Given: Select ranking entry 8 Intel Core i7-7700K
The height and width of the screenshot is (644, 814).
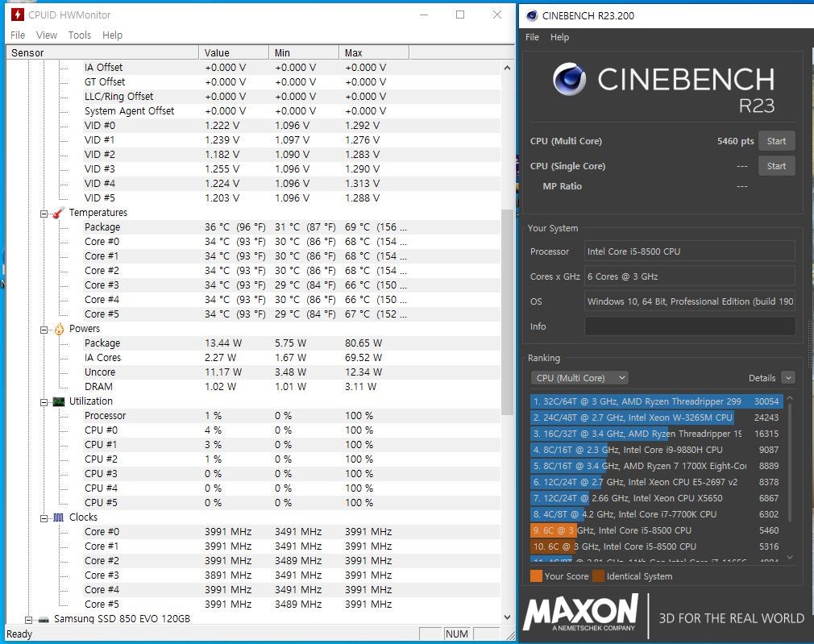Looking at the screenshot, I should (656, 514).
